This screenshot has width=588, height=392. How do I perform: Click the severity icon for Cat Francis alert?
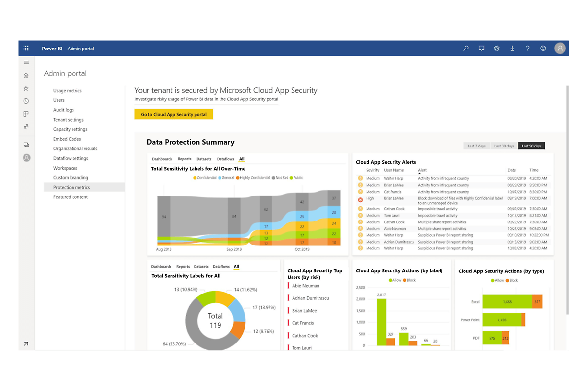click(360, 192)
